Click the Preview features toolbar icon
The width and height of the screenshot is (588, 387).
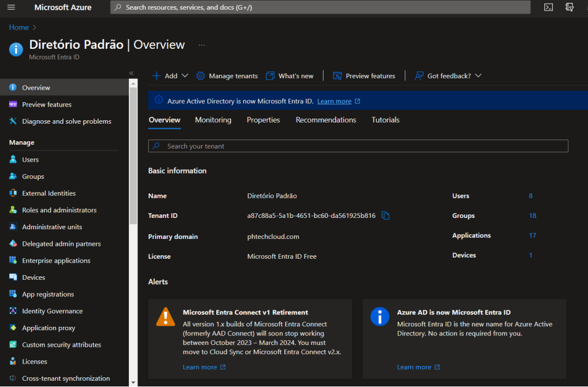[337, 75]
